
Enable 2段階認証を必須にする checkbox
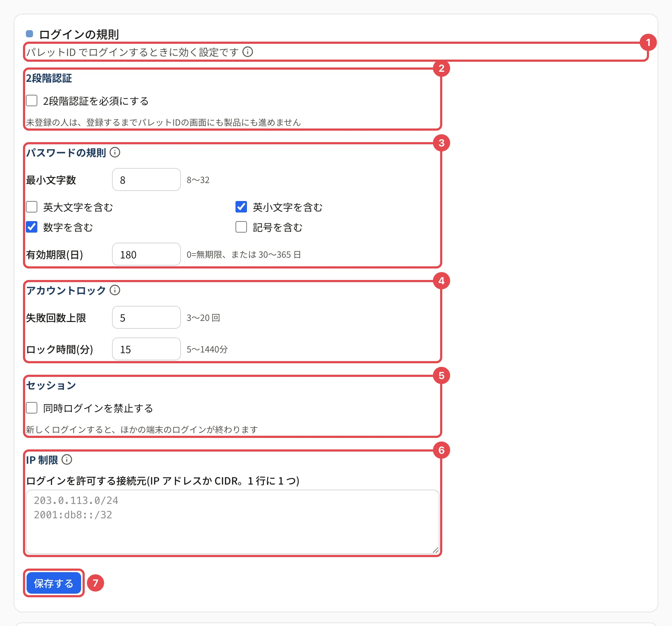(32, 101)
